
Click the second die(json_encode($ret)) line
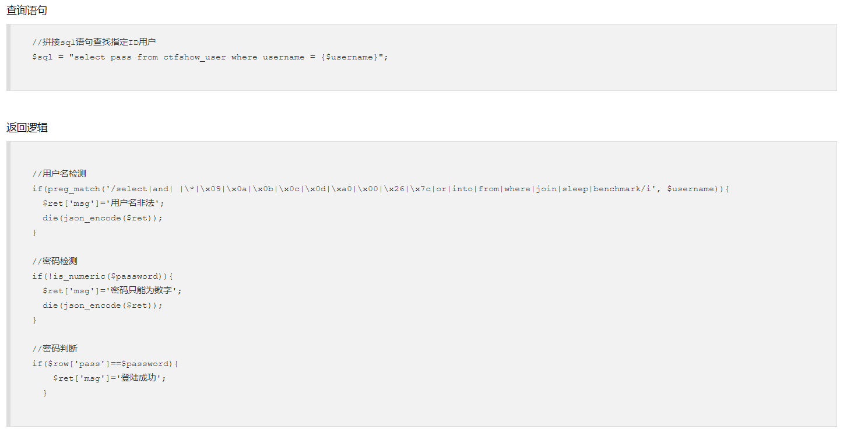click(x=103, y=305)
